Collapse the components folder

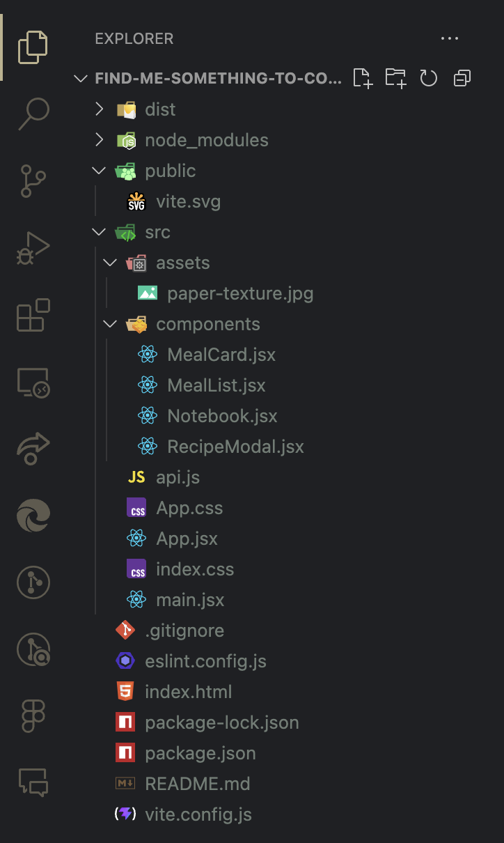(x=109, y=323)
